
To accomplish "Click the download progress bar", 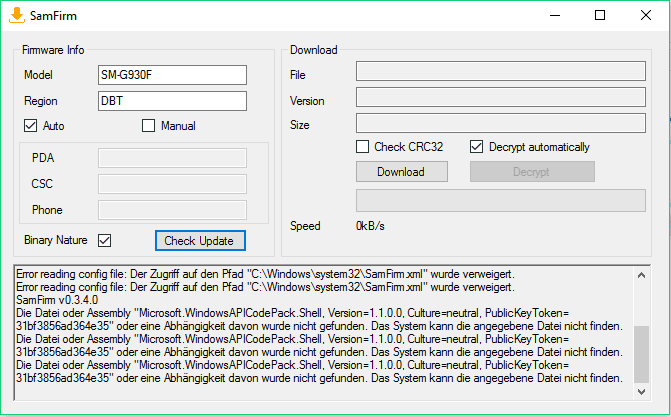I will pos(501,201).
